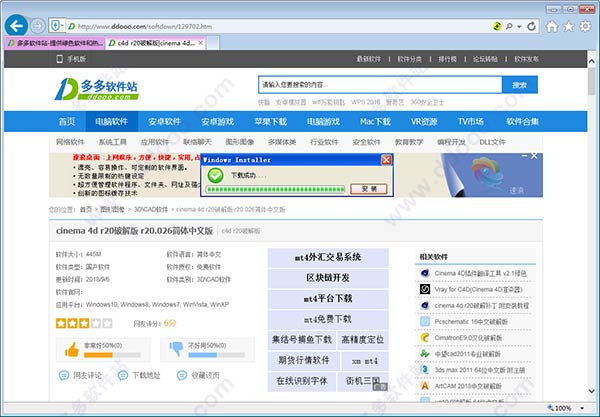600x417 pixels.
Task: Click the site search input field
Action: pos(380,85)
